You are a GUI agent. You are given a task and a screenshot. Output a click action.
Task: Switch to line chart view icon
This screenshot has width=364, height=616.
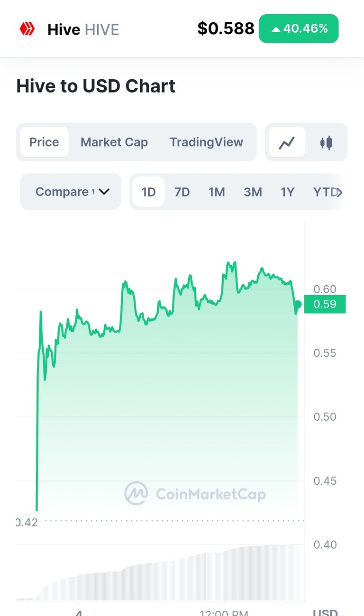click(x=287, y=142)
